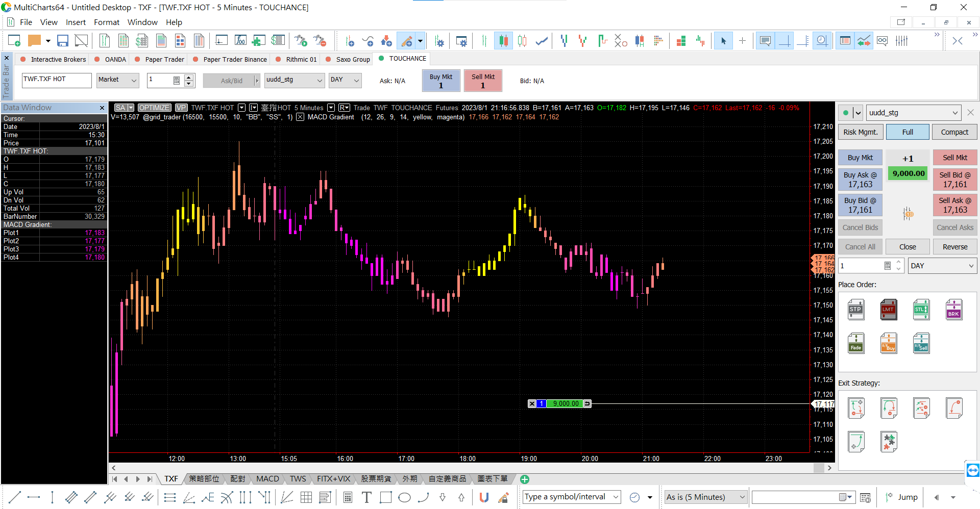Open the uudd_stg account dropdown in the Trade Bar
The width and height of the screenshot is (980, 509).
[x=294, y=80]
